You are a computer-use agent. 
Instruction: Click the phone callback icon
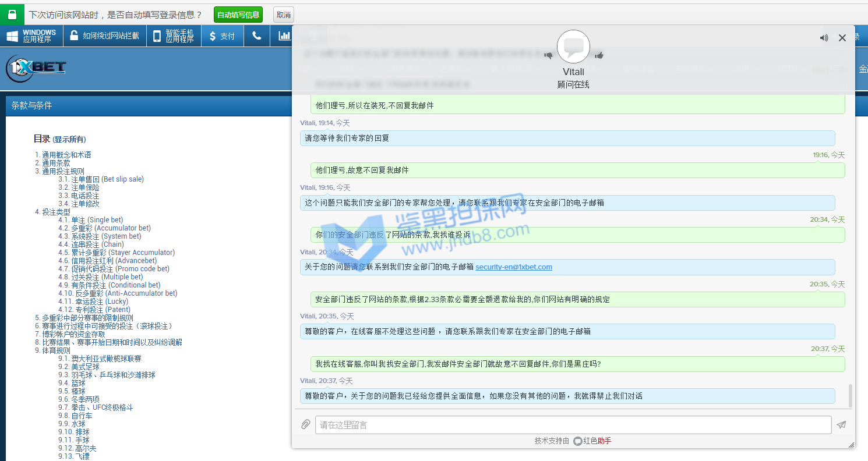click(x=256, y=36)
